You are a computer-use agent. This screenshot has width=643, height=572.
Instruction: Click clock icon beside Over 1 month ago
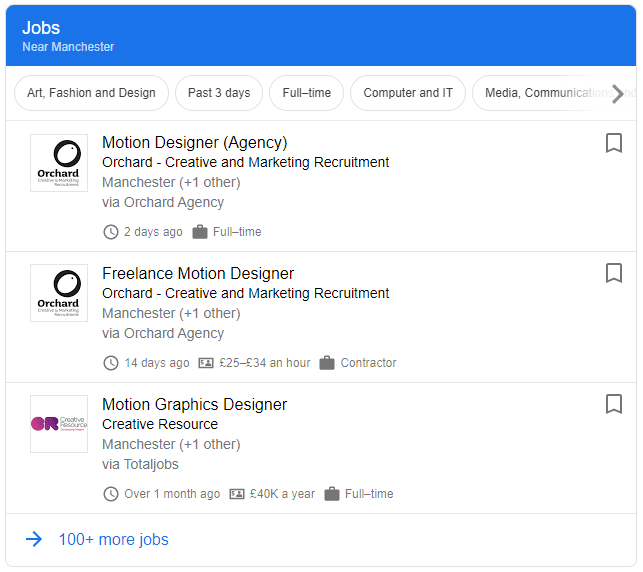(111, 494)
